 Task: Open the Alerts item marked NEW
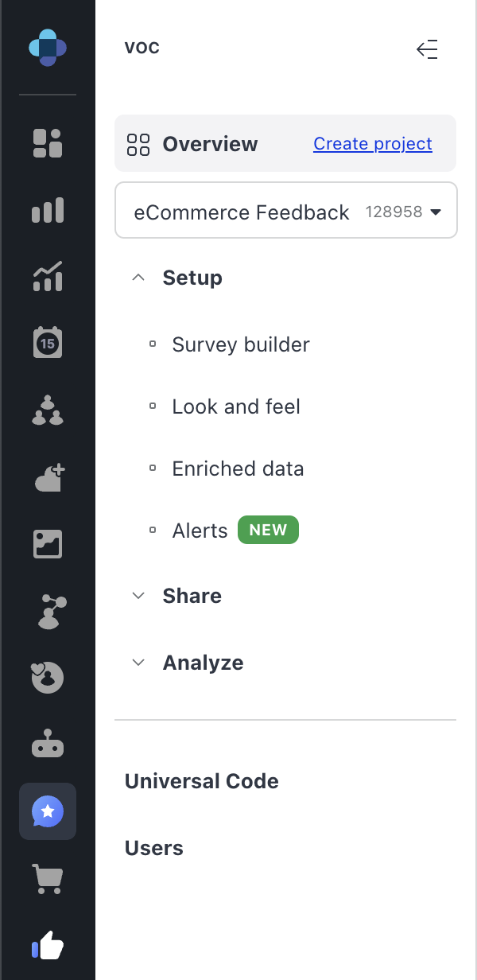(200, 531)
